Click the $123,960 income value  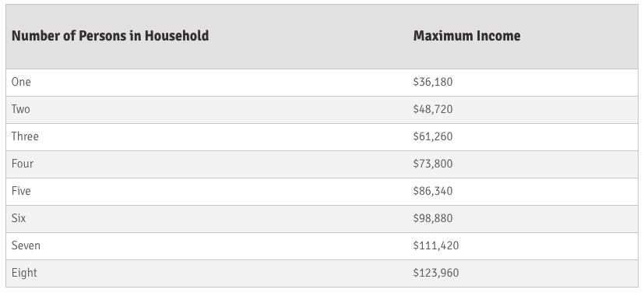coord(436,273)
